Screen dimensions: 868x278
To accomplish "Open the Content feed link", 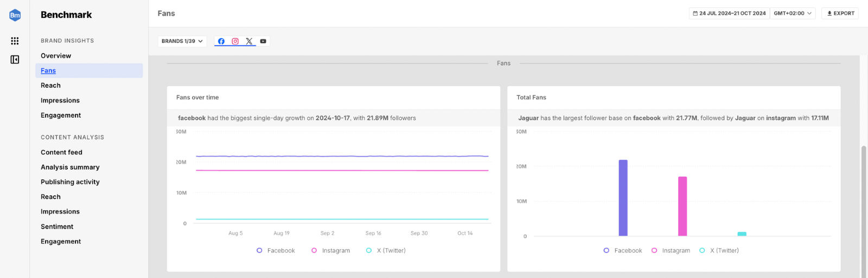I will pyautogui.click(x=61, y=152).
